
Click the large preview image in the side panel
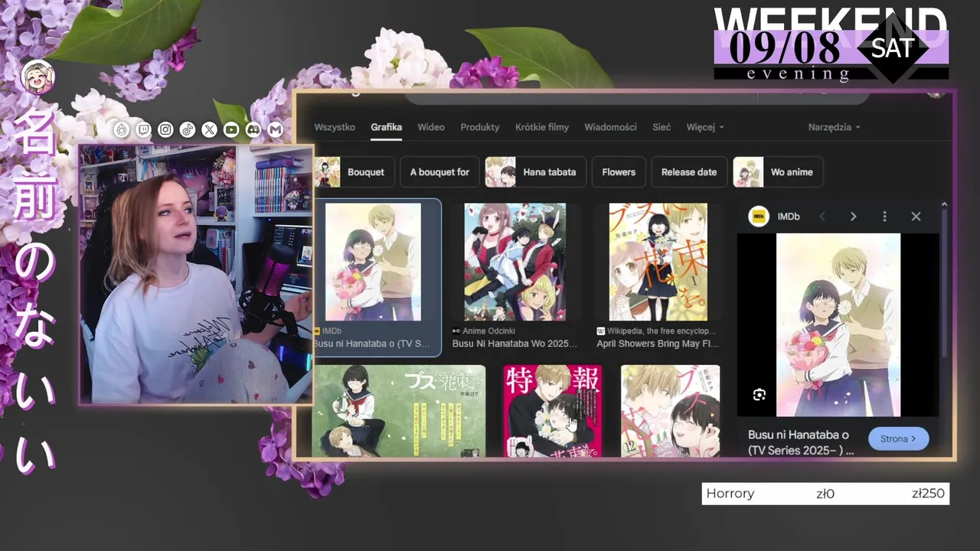point(838,325)
